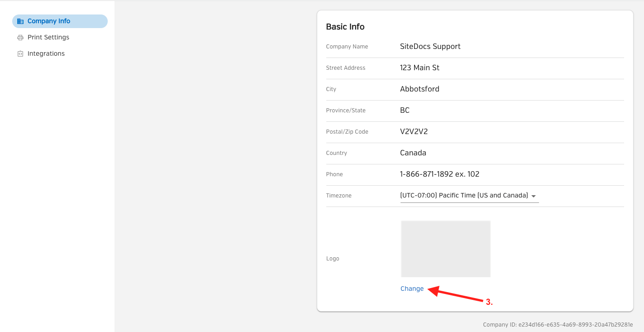This screenshot has width=644, height=332.
Task: Click the Company Info building icon
Action: click(x=20, y=21)
